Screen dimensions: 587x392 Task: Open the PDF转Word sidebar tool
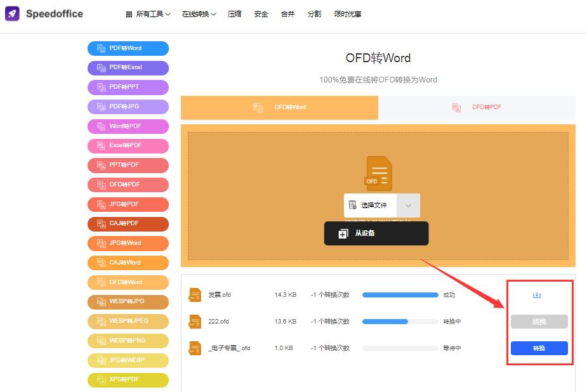coord(128,48)
